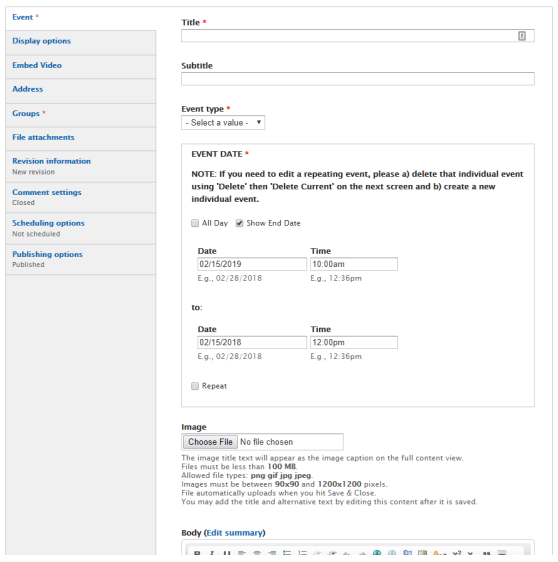Click the end Date field 02/15/2018
Screen dimensions: 558x562
pos(252,342)
